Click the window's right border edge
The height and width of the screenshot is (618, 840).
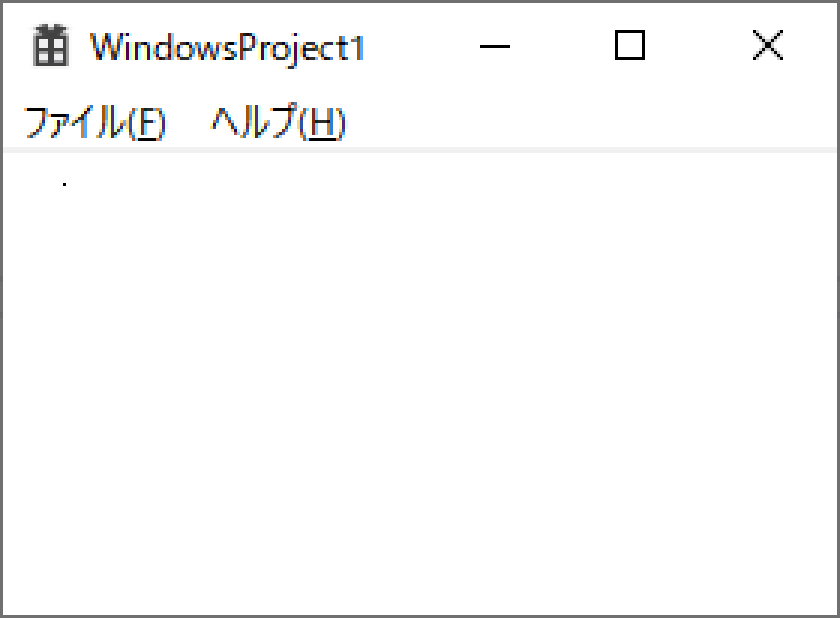point(838,309)
